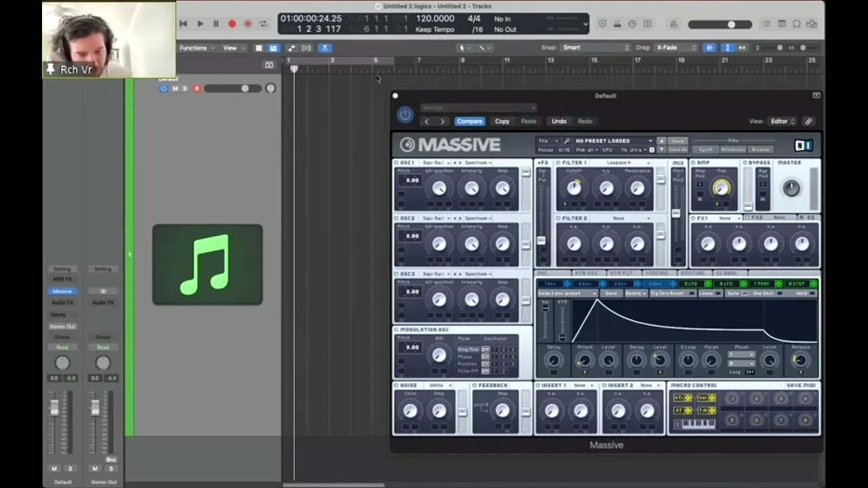Click the envelope Attack knob
This screenshot has width=868, height=488.
click(x=585, y=361)
